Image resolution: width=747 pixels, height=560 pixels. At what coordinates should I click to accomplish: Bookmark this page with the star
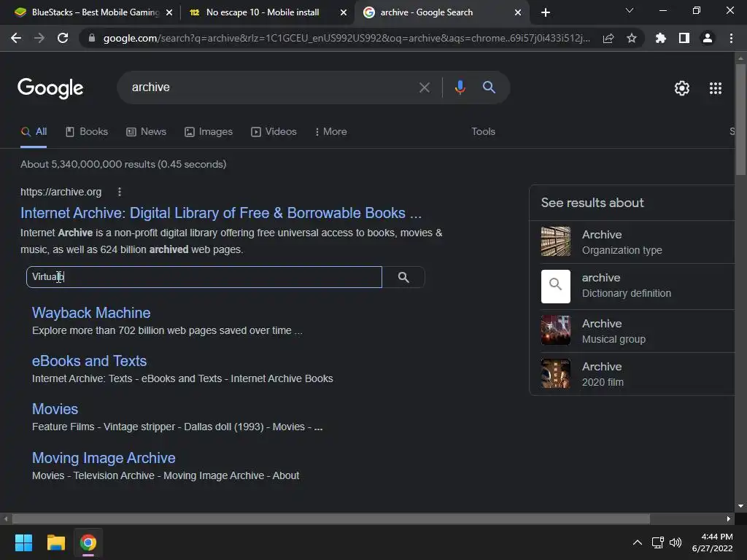click(x=632, y=38)
